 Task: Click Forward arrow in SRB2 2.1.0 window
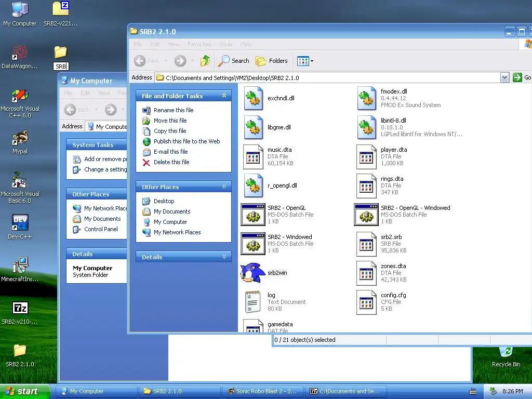click(180, 61)
